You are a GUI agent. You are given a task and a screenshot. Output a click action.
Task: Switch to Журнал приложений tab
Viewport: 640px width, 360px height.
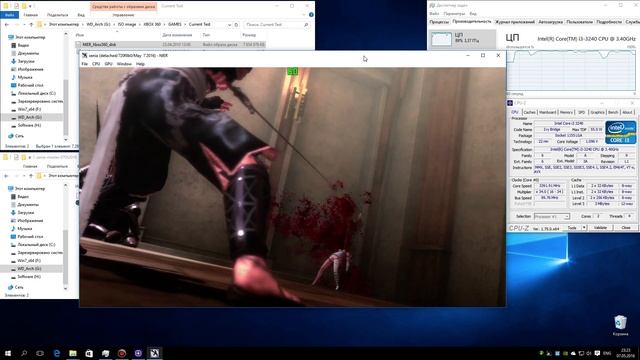click(x=515, y=22)
